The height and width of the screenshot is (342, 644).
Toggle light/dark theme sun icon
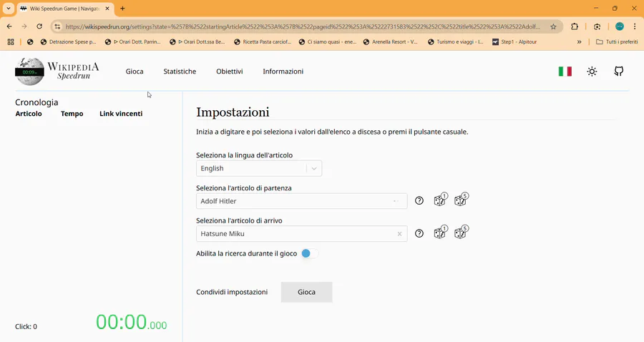click(592, 72)
